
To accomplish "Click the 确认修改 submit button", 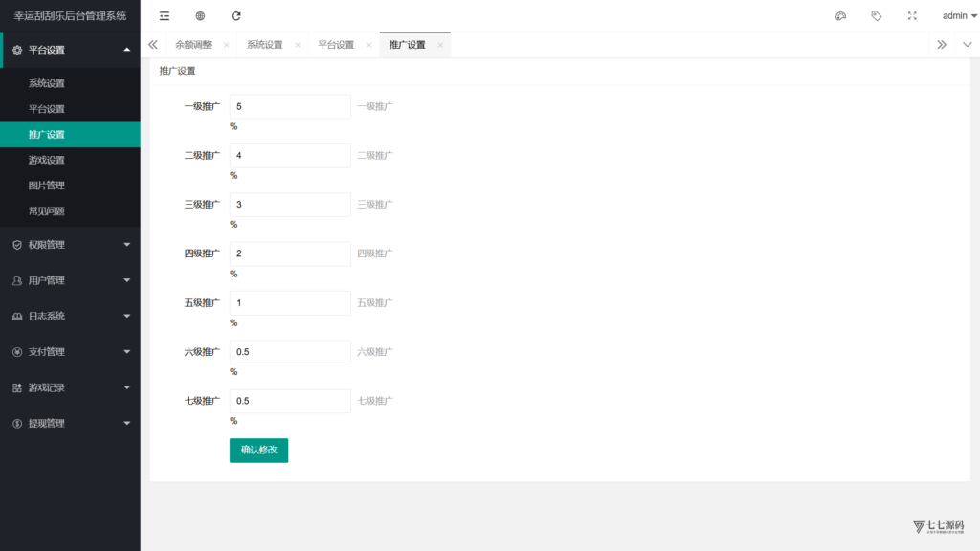I will pos(258,450).
